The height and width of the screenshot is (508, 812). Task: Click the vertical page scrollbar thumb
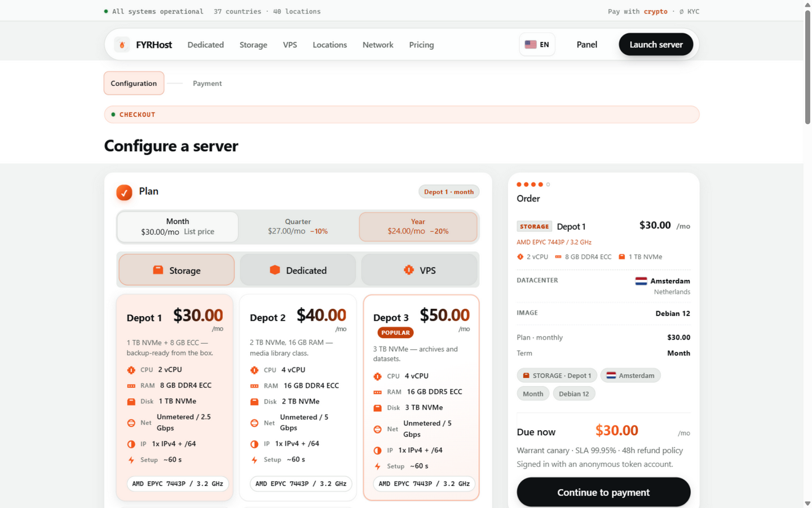coord(807,67)
